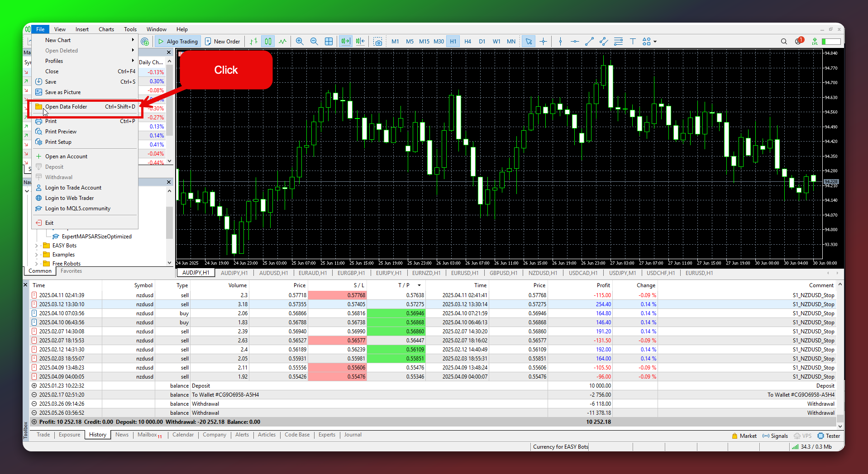Click Exit in the File menu
Image resolution: width=868 pixels, height=474 pixels.
[85, 223]
